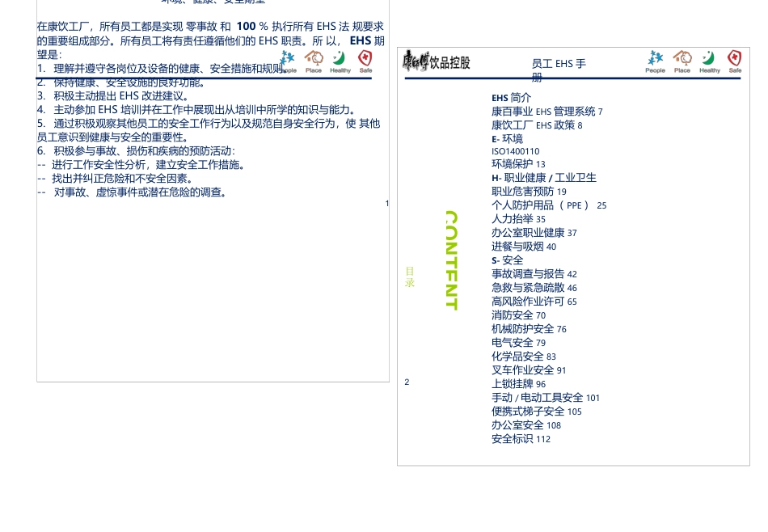Select contents entry '进餐与吸烟 40'
768x532 pixels.
(x=524, y=247)
